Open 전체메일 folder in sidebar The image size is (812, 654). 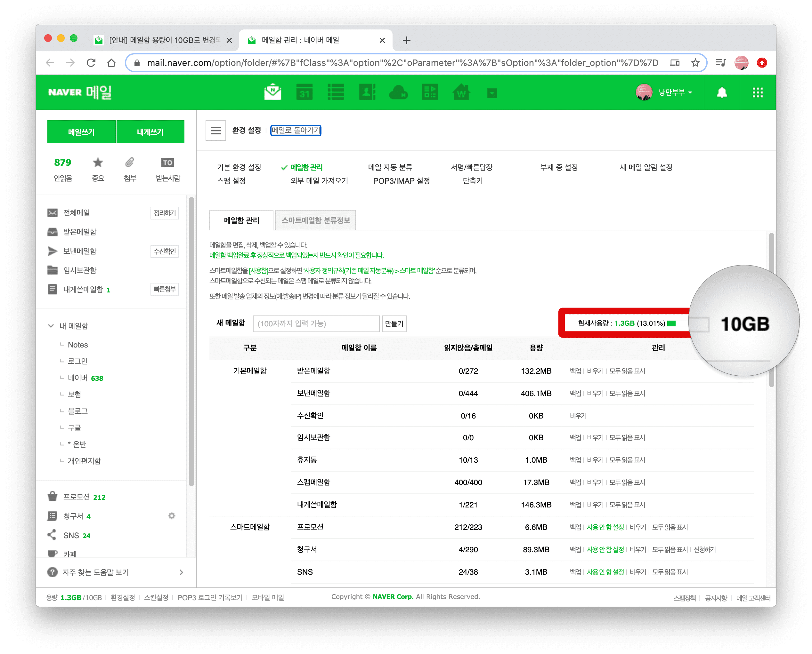76,213
